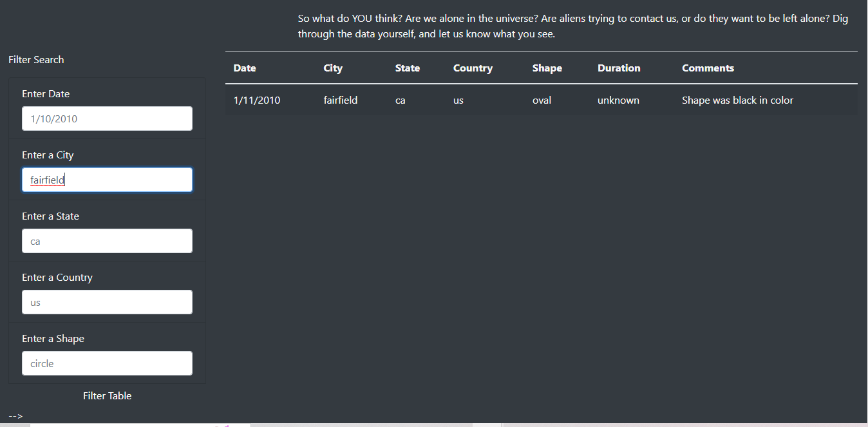This screenshot has height=427, width=868.
Task: Click the Enter a Country input field
Action: coord(107,302)
